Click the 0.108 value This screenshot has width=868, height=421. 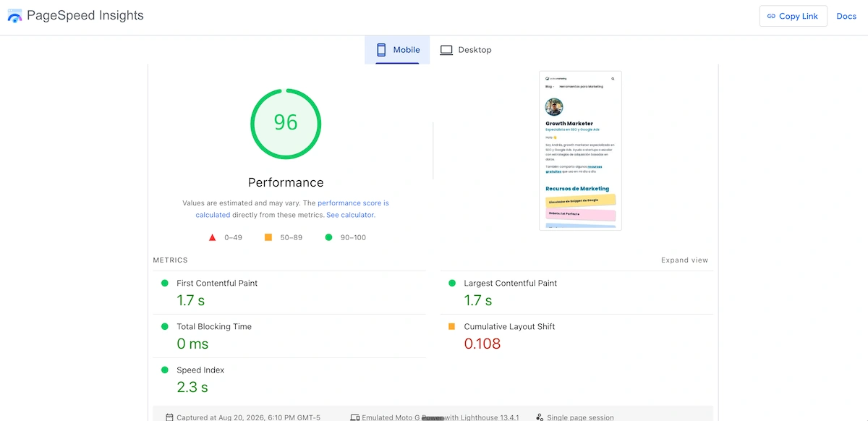tap(482, 344)
